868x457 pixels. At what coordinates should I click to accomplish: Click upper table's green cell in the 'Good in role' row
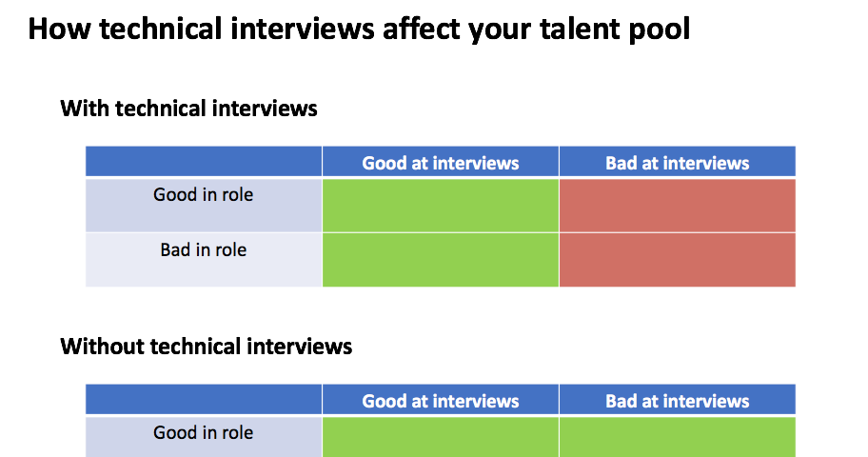coord(440,205)
